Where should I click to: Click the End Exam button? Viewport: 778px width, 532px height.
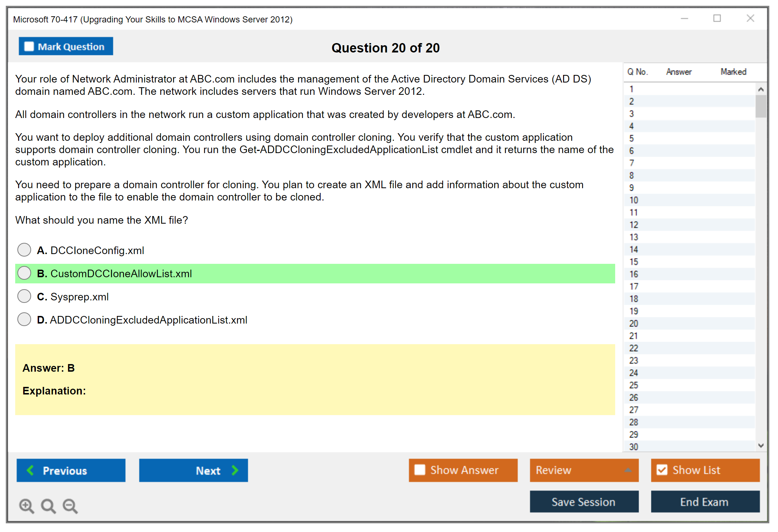point(705,502)
